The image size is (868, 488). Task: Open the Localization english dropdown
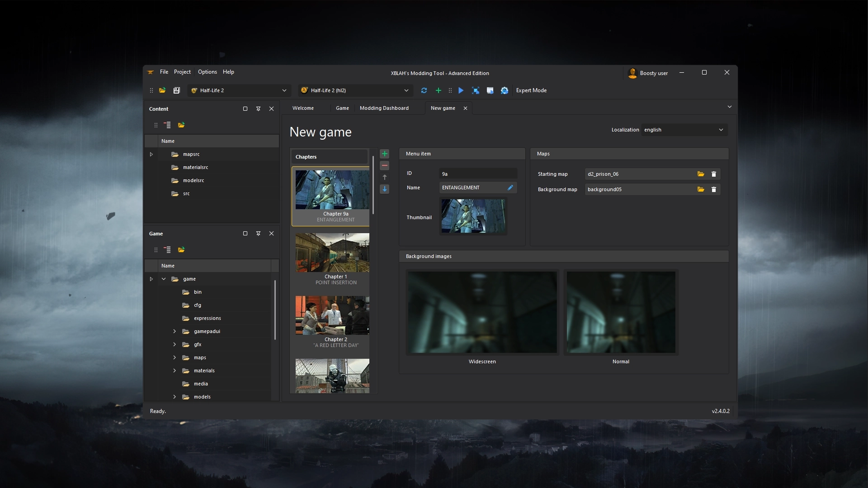point(684,130)
